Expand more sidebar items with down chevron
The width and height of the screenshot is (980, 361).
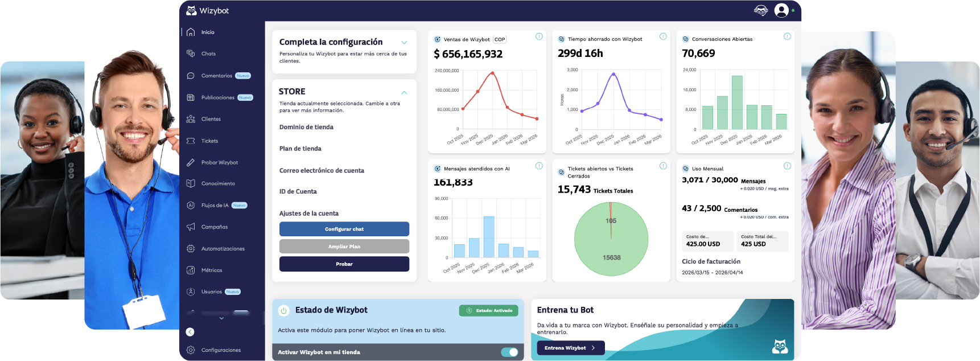pos(221,318)
